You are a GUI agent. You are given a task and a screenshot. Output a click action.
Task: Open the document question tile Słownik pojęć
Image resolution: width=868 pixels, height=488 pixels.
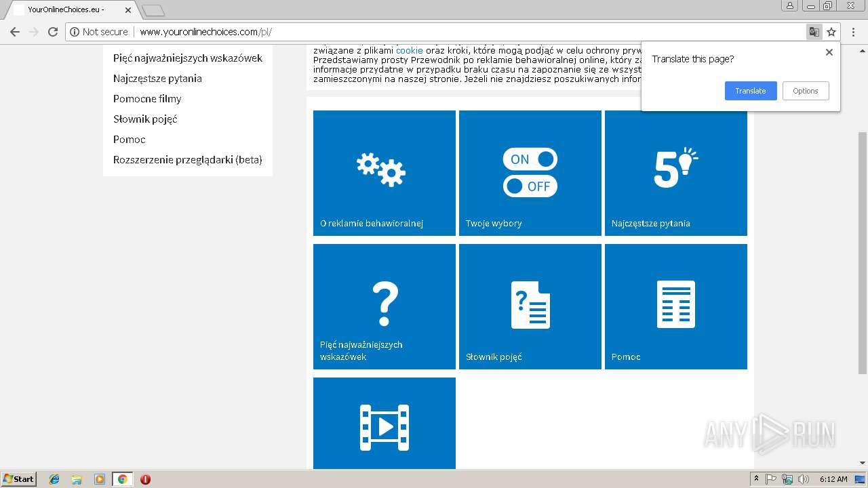tap(530, 306)
